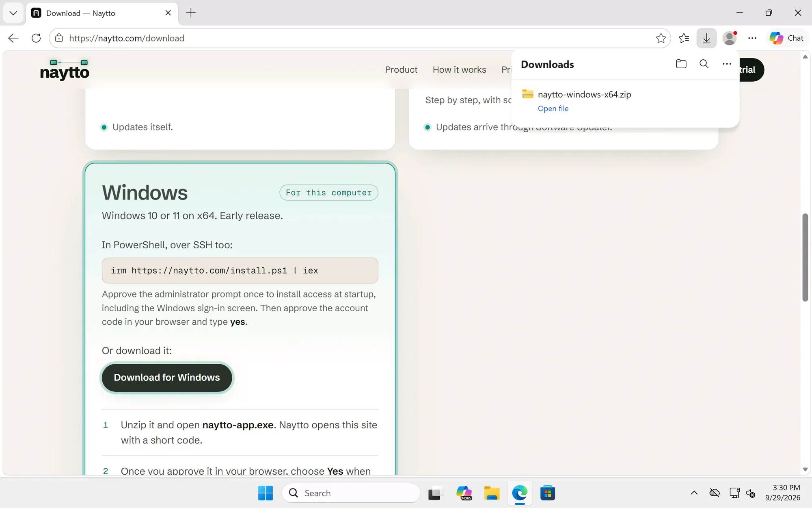Open the How it works nav item
This screenshot has height=508, width=812.
coord(459,69)
